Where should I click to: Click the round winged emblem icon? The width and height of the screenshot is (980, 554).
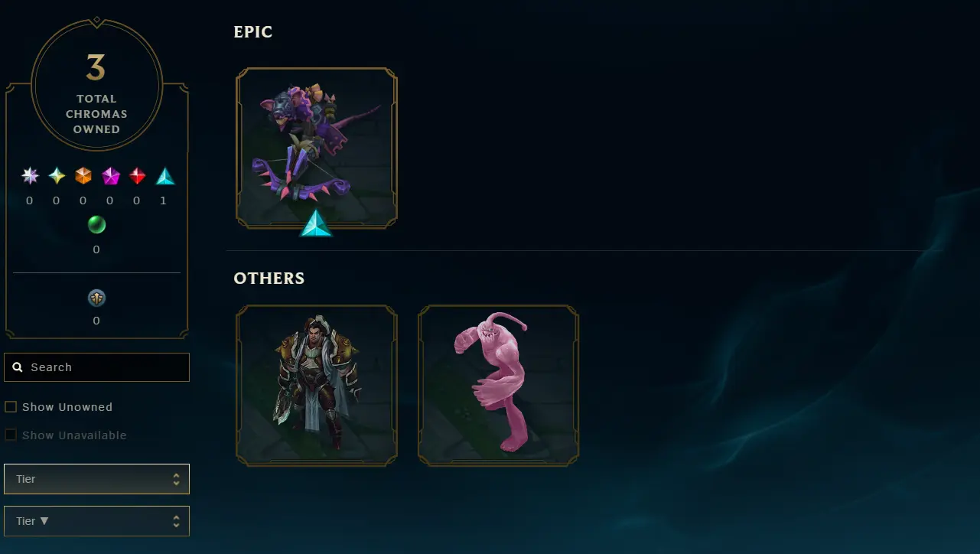(x=96, y=298)
